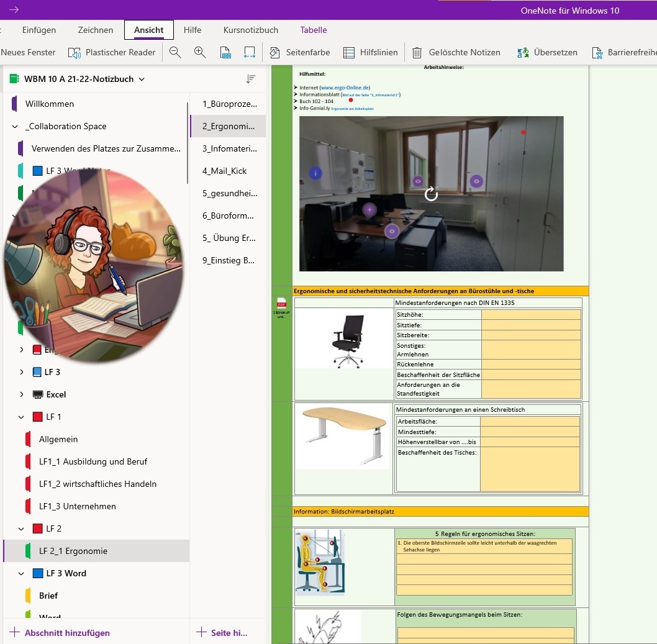Screen dimensions: 657x644
Task: Open Neues Fenster
Action: point(28,52)
